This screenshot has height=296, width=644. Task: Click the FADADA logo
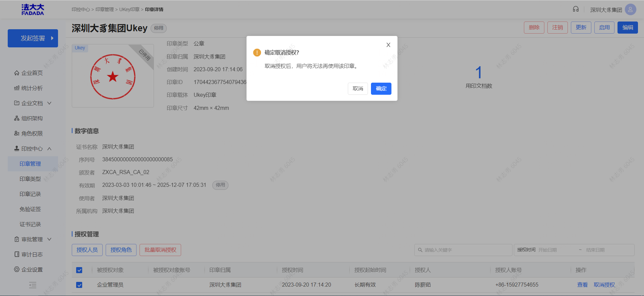coord(33,9)
